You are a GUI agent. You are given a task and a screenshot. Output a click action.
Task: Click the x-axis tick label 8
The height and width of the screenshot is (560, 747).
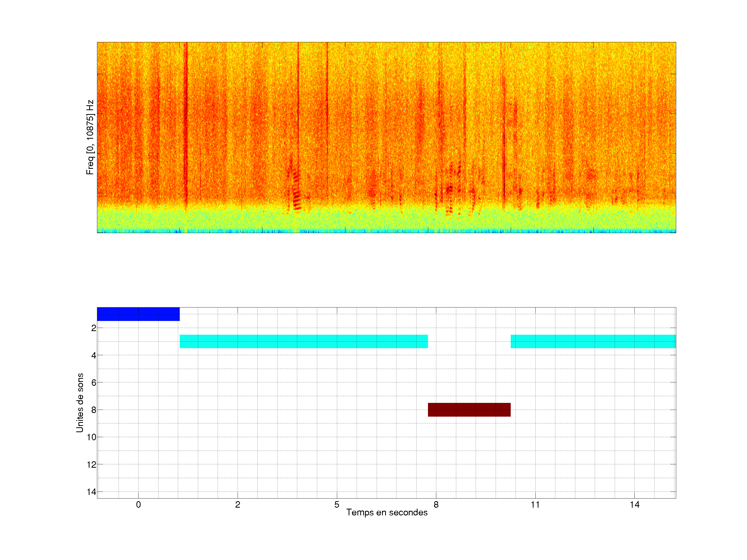(x=436, y=505)
